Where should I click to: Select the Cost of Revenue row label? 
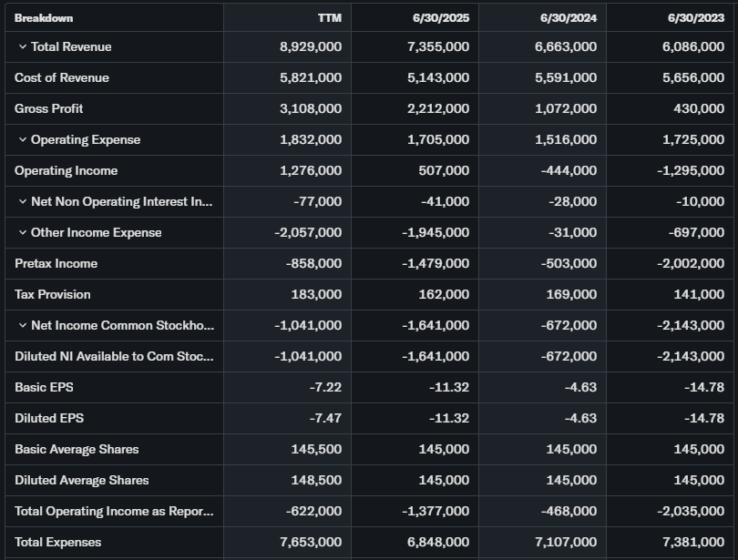click(x=62, y=78)
